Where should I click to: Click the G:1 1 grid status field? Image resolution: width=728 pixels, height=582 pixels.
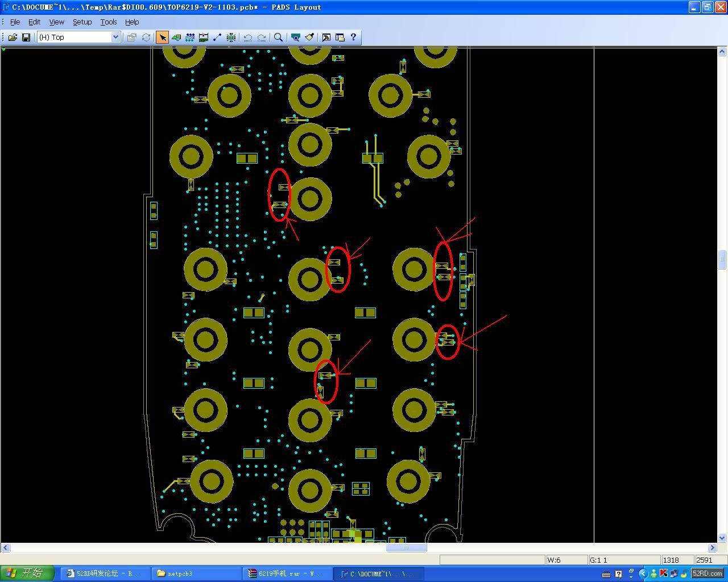click(x=624, y=560)
